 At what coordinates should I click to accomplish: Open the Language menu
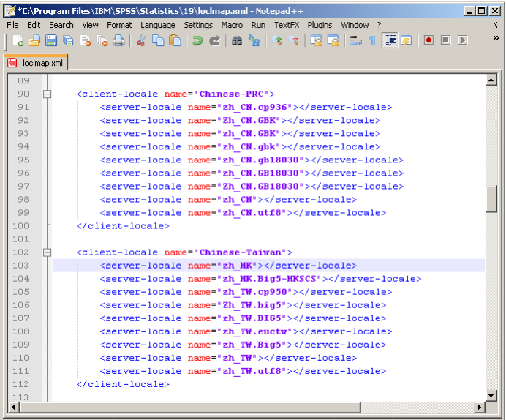pos(158,25)
